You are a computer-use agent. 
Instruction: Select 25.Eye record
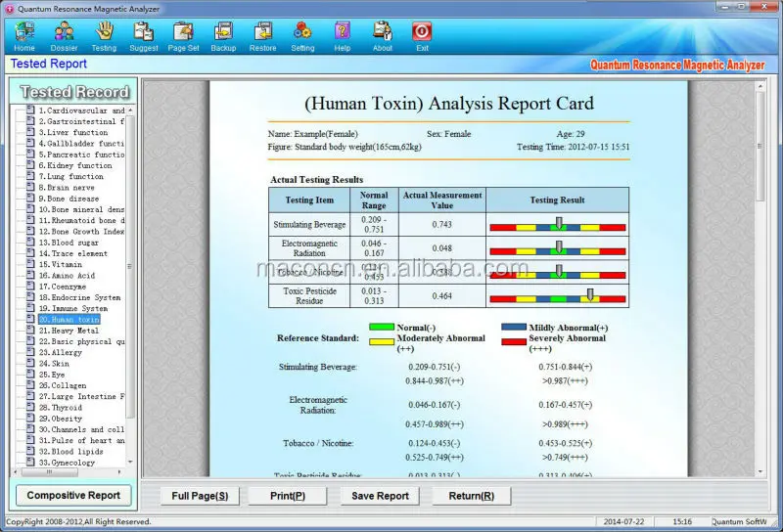click(x=52, y=375)
